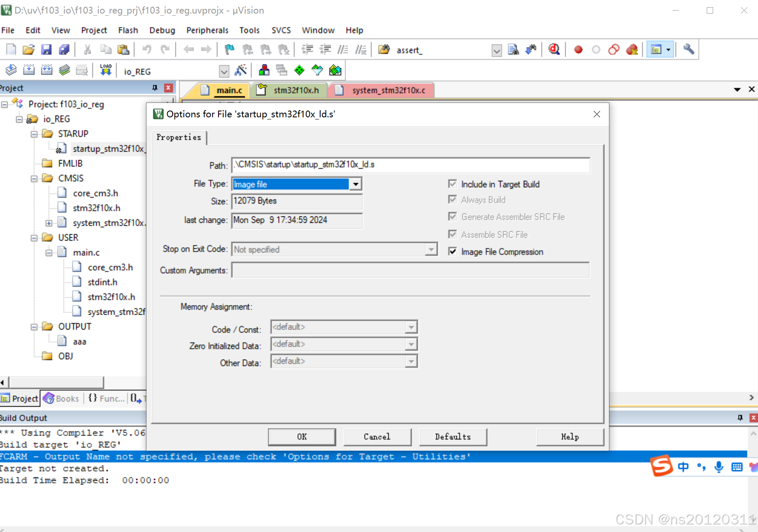Kill all breakpoints via toolbar icon

[x=632, y=49]
